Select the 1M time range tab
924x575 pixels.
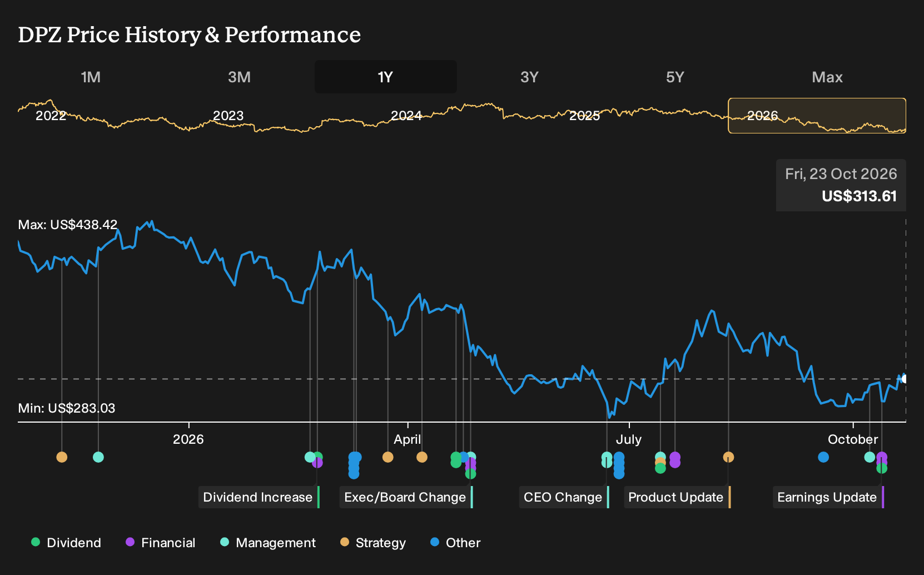click(91, 77)
